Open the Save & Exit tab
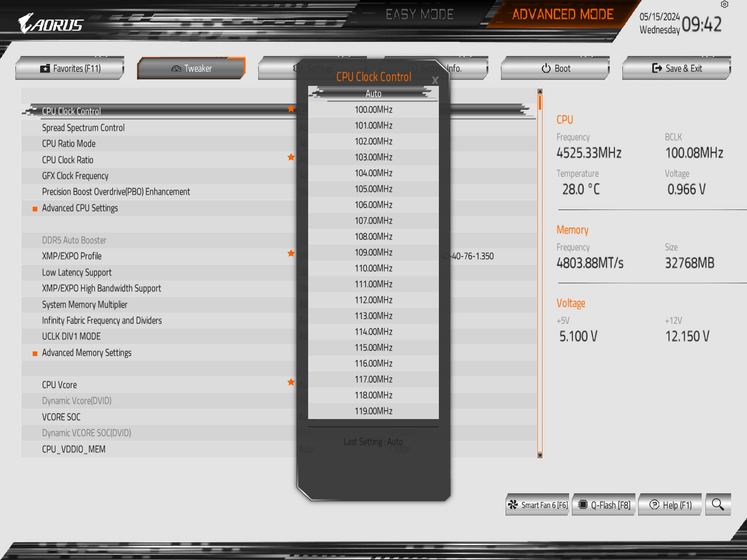This screenshot has width=747, height=560. [x=677, y=68]
